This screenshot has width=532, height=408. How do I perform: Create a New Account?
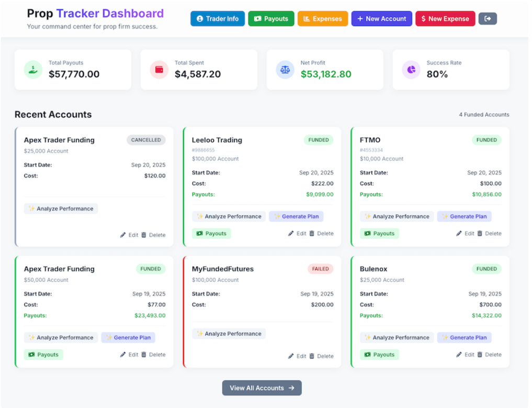tap(381, 18)
